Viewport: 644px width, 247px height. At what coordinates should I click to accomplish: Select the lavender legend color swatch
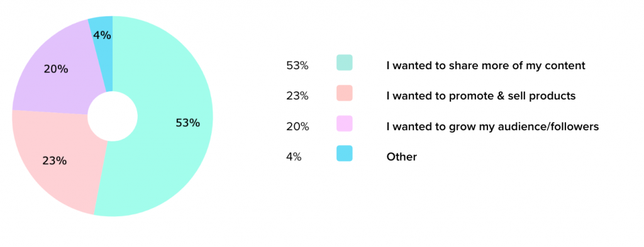[344, 123]
